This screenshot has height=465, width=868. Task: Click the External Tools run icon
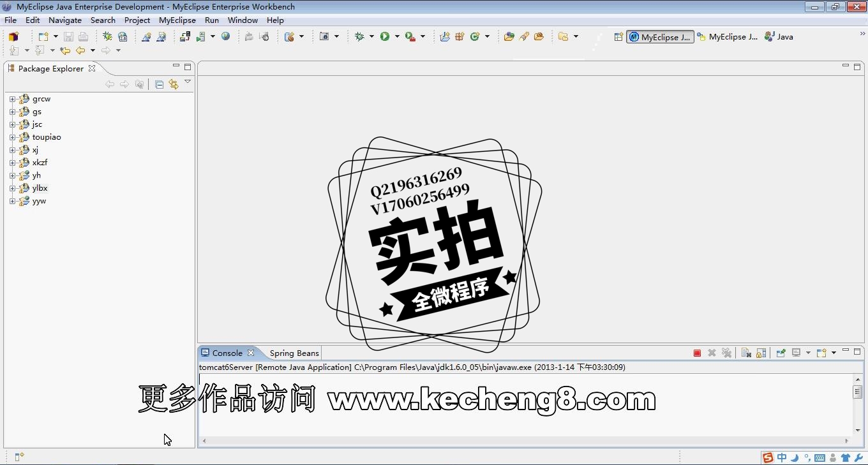(x=410, y=37)
